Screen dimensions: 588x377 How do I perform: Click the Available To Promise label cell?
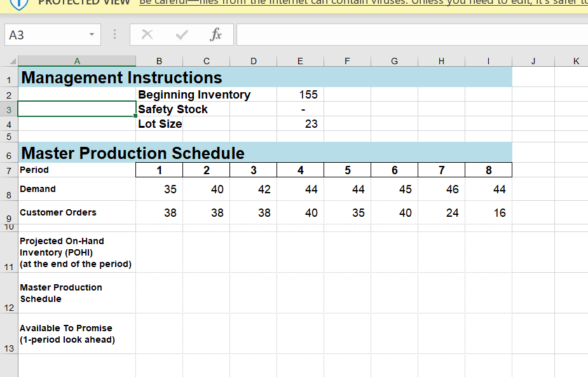pyautogui.click(x=77, y=334)
